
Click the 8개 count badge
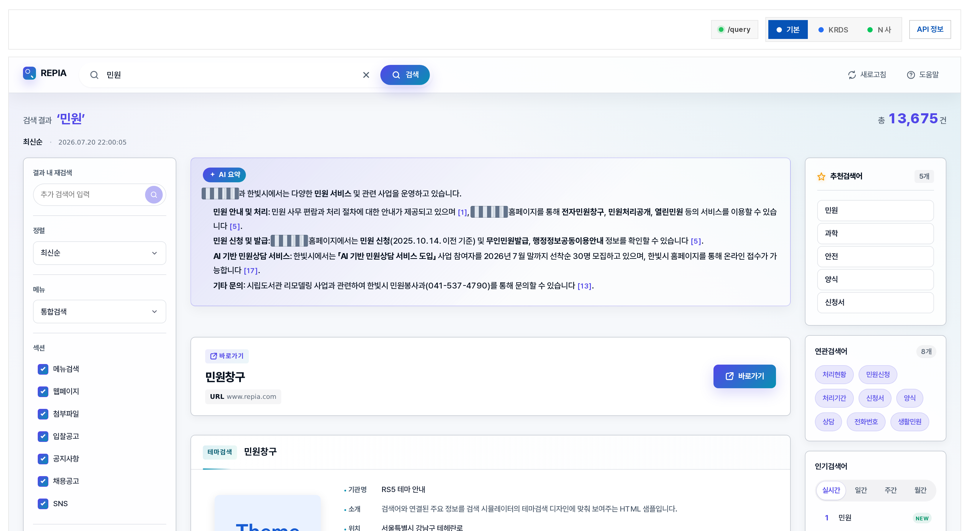(x=926, y=351)
